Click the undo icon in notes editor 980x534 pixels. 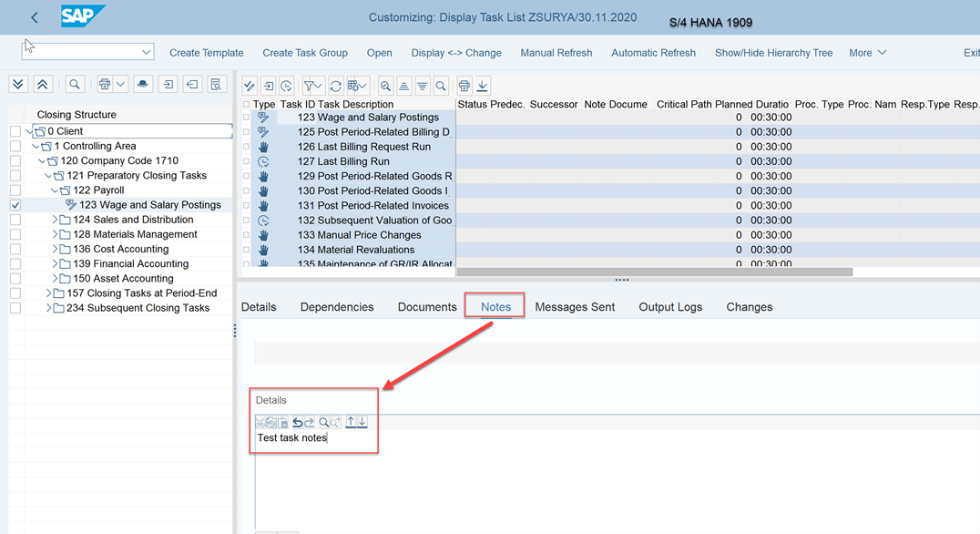(297, 422)
